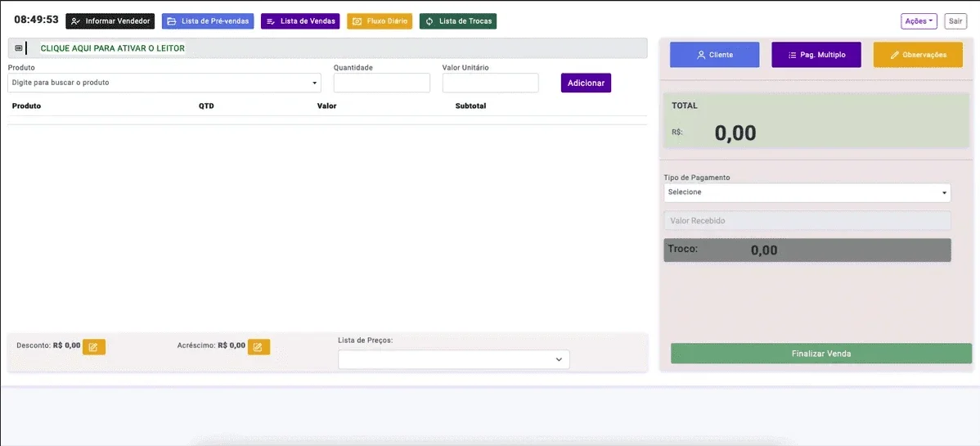This screenshot has height=446, width=980.
Task: Click the Sair button
Action: pyautogui.click(x=955, y=21)
